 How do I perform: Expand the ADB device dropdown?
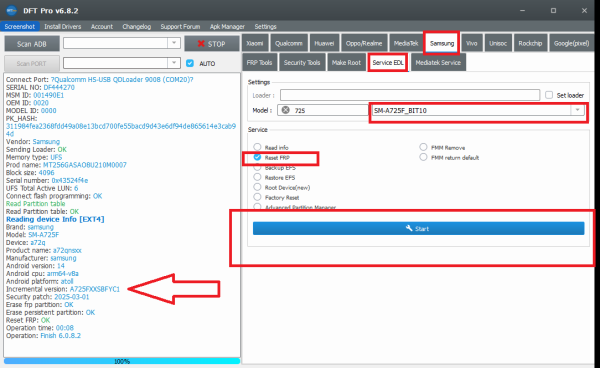174,43
